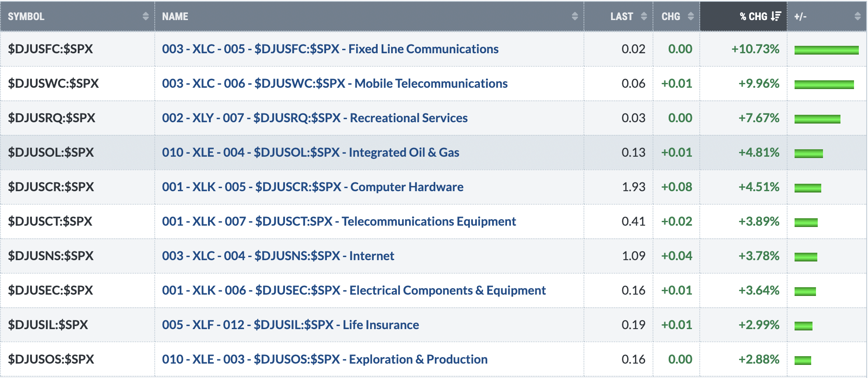Image resolution: width=868 pixels, height=378 pixels.
Task: Click the +/- column sort arrows
Action: click(x=858, y=17)
